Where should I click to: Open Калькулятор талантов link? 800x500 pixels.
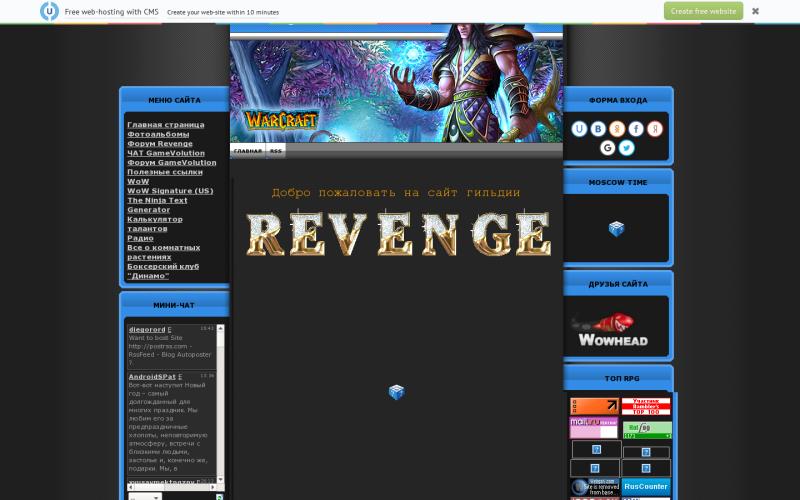[155, 223]
